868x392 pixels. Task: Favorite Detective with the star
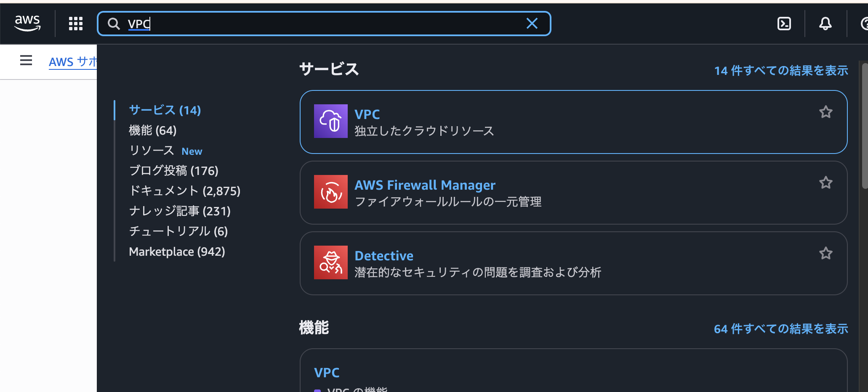[x=825, y=253]
